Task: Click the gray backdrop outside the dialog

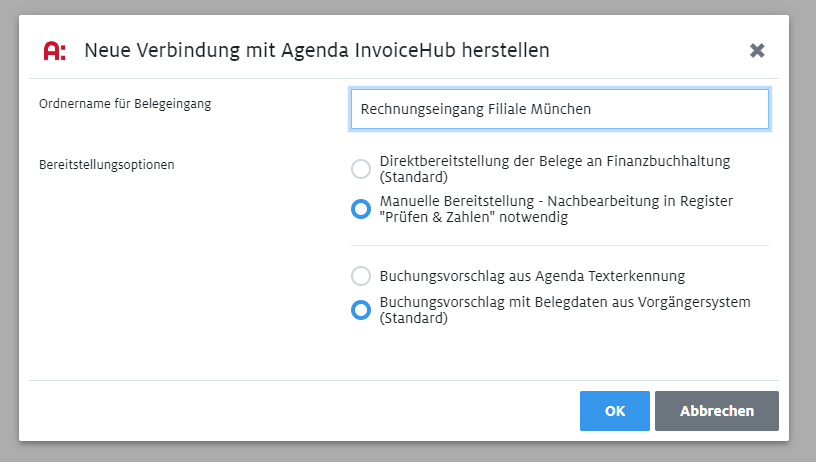Action: click(408, 452)
